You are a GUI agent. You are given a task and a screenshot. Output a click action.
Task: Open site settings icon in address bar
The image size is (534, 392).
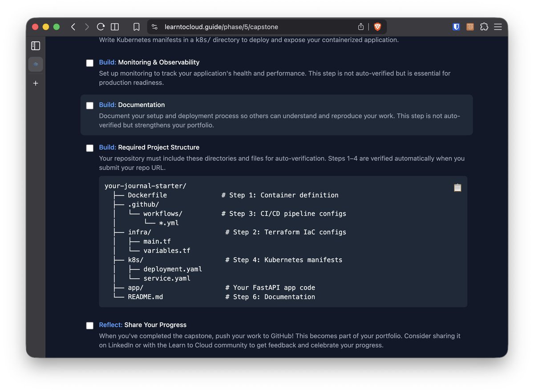[x=154, y=27]
